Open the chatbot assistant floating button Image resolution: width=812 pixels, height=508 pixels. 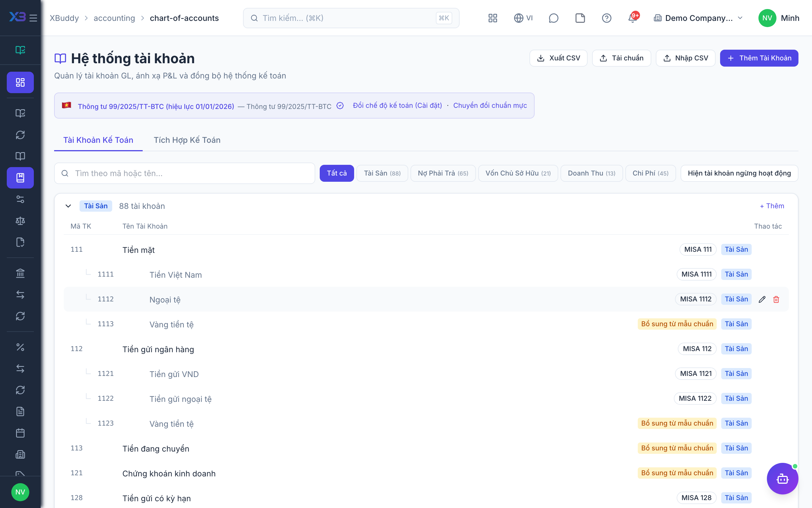click(782, 478)
